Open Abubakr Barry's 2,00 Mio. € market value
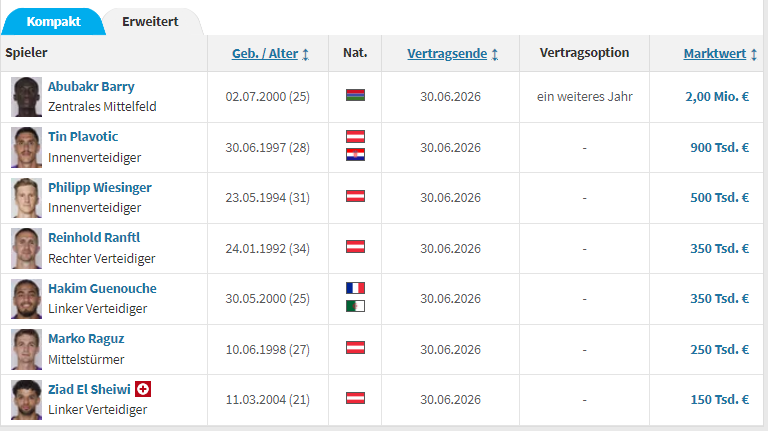The width and height of the screenshot is (768, 431). point(716,97)
